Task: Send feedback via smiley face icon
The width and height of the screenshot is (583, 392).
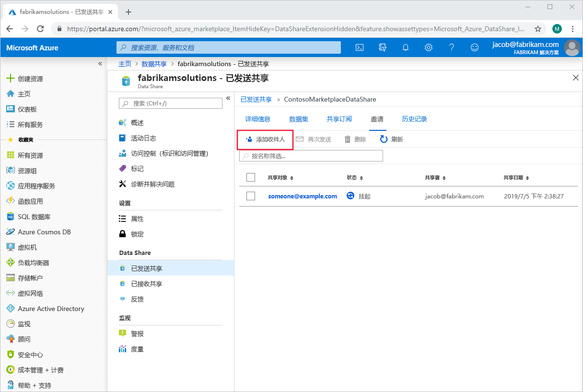Action: [474, 47]
